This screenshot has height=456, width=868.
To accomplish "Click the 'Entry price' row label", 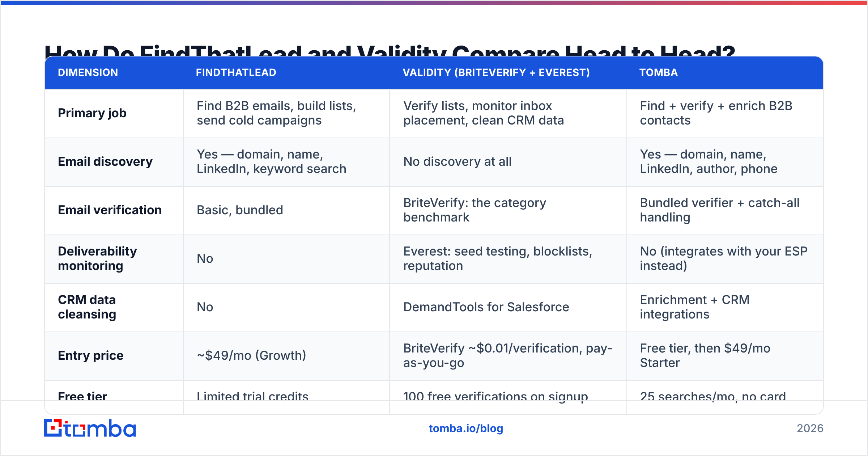I will coord(90,356).
